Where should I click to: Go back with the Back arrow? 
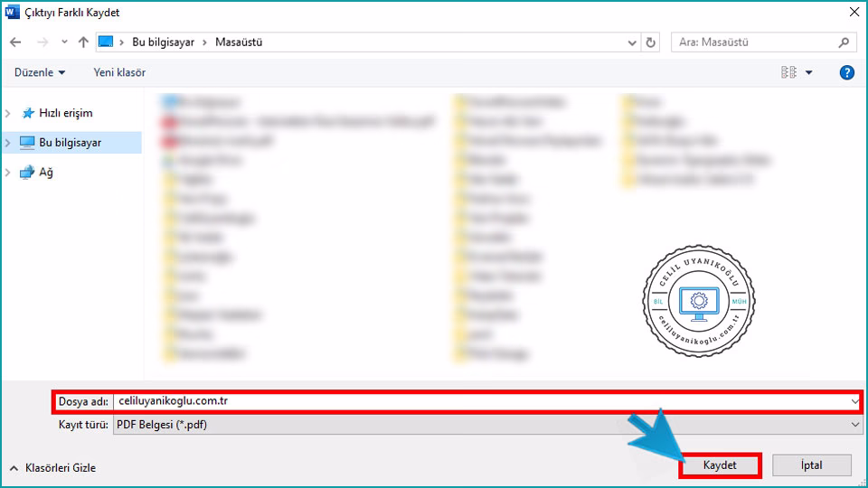coord(15,42)
